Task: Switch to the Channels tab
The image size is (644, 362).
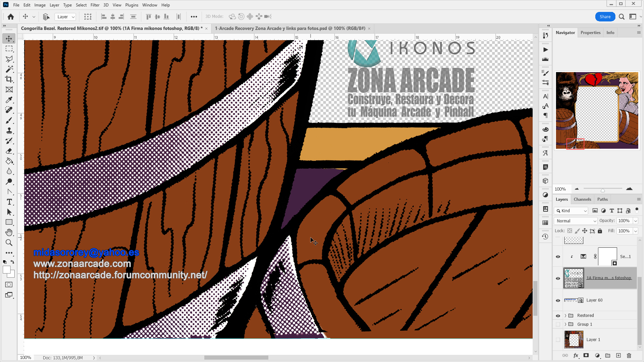Action: tap(582, 199)
